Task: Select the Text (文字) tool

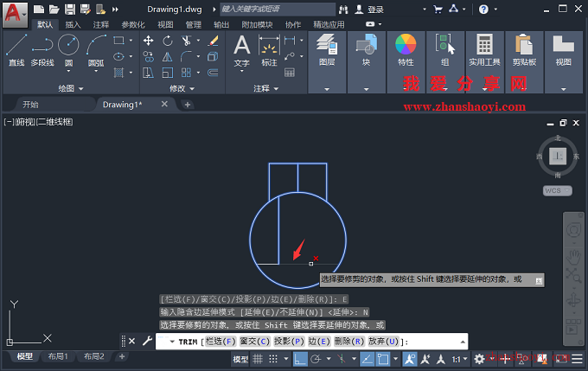Action: (x=242, y=51)
